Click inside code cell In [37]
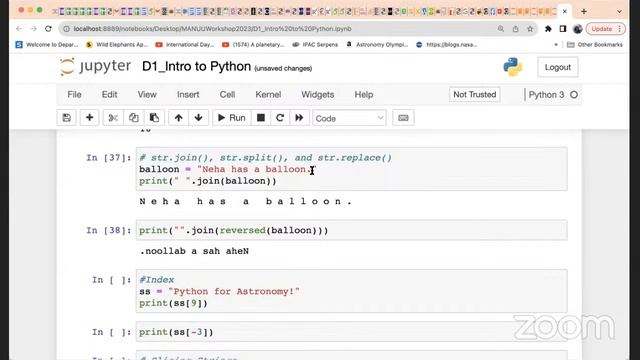 tap(351, 169)
